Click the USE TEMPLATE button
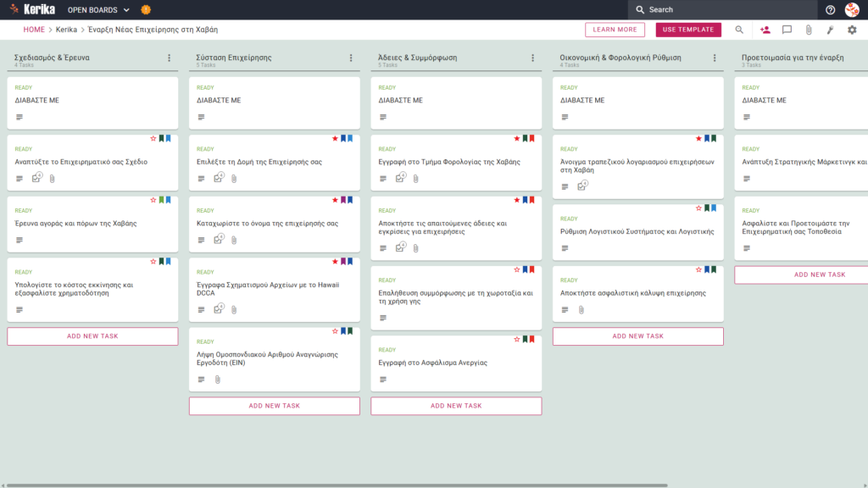 click(688, 30)
